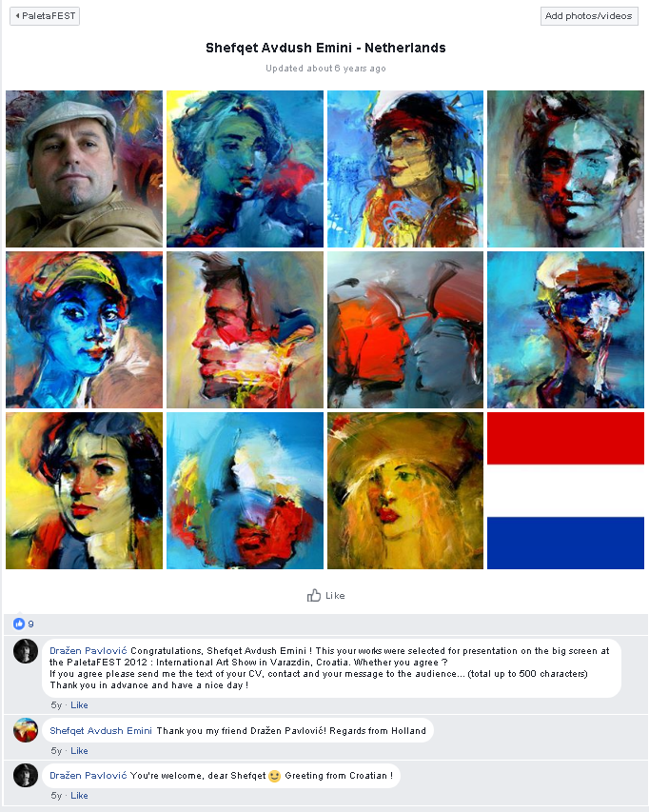Click the Add photos/videos button
Viewport: 649px width, 812px height.
pyautogui.click(x=589, y=16)
